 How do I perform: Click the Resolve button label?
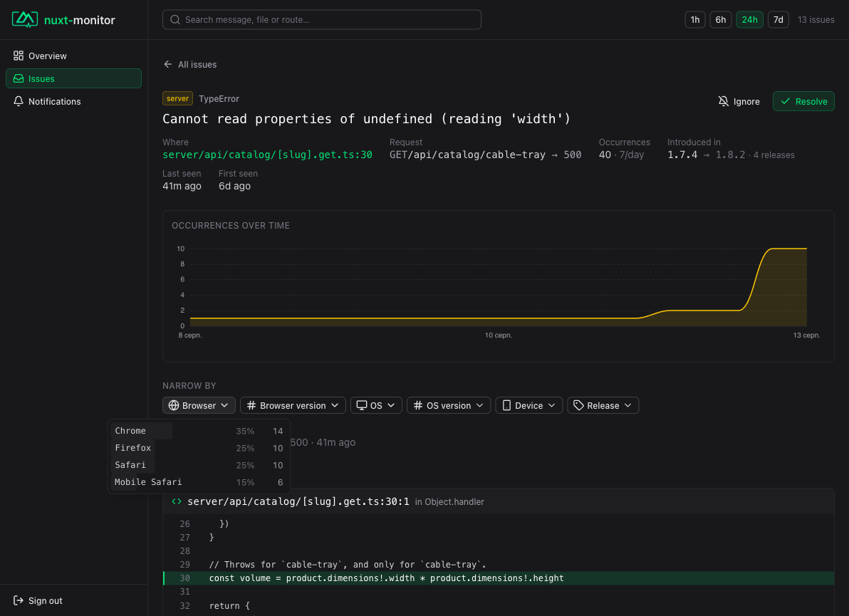click(811, 101)
